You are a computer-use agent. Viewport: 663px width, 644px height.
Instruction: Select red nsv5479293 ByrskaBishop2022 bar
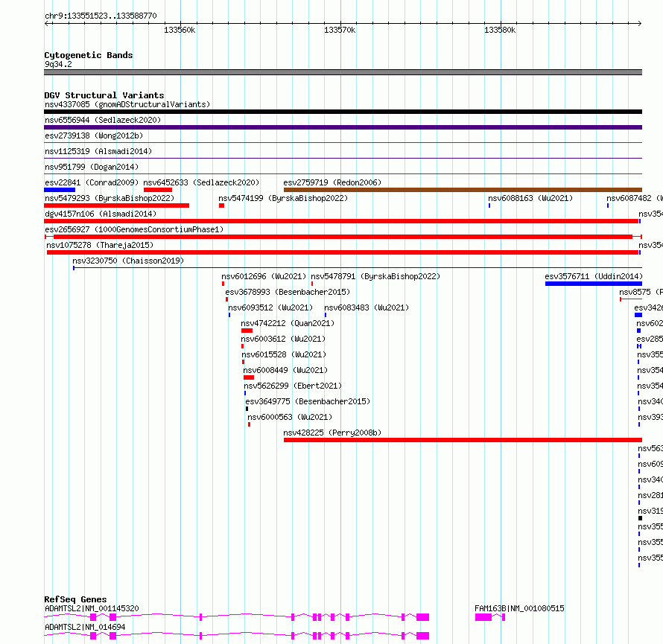pos(117,205)
